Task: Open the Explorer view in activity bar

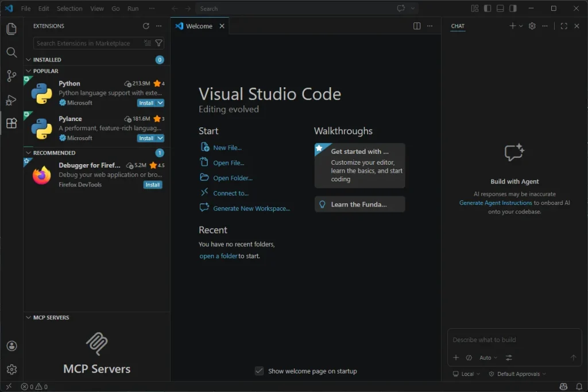Action: click(x=11, y=29)
